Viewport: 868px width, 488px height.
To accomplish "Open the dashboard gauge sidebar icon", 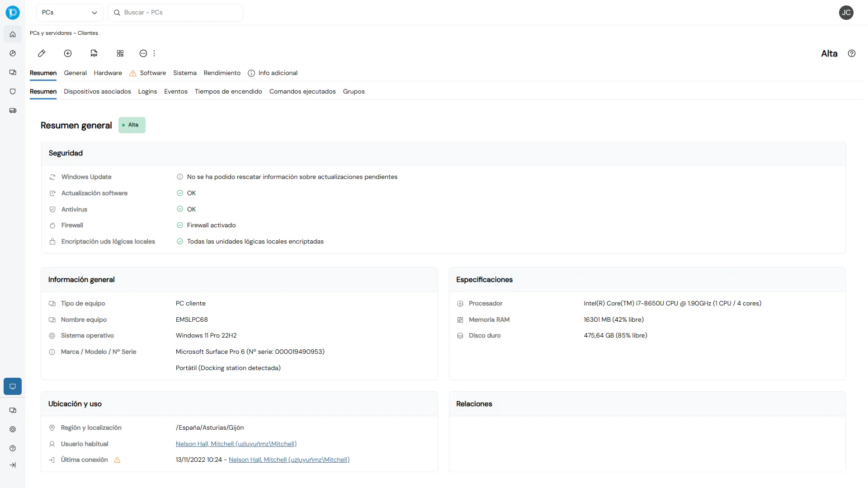I will pos(13,53).
